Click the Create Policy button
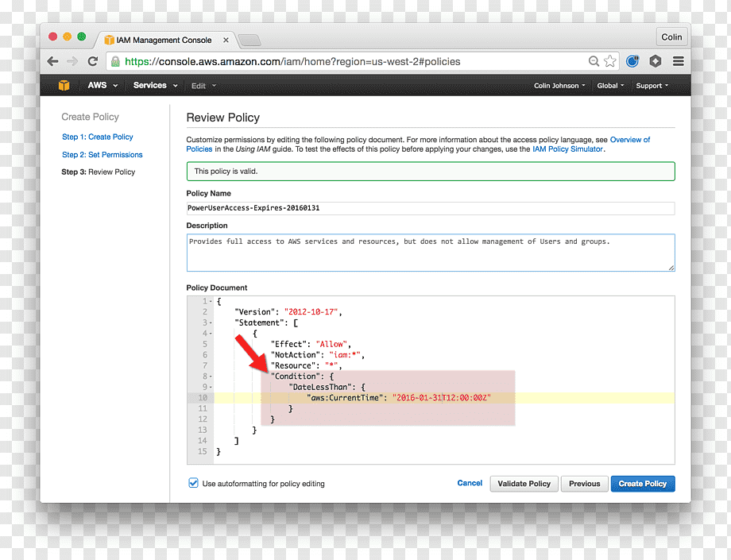Image resolution: width=731 pixels, height=560 pixels. coord(643,484)
